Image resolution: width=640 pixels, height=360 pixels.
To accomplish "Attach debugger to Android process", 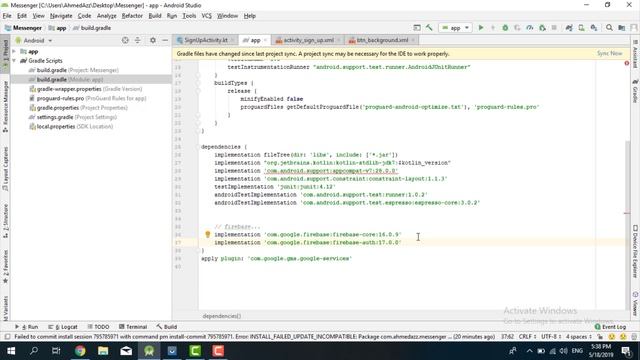I will pyautogui.click(x=542, y=28).
